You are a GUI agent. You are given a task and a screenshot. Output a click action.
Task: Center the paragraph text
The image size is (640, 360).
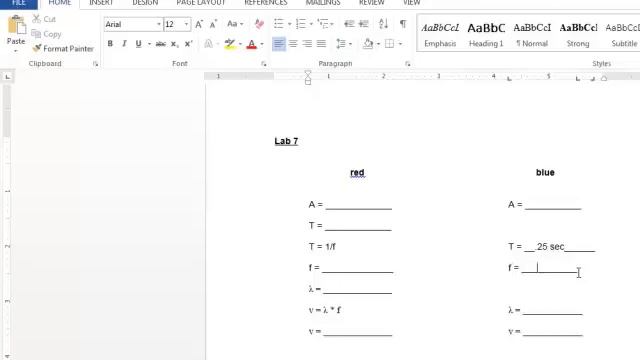click(293, 44)
